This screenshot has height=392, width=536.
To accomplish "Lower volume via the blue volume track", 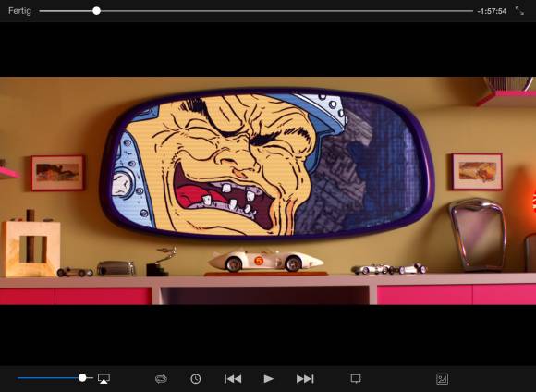I will (x=48, y=378).
